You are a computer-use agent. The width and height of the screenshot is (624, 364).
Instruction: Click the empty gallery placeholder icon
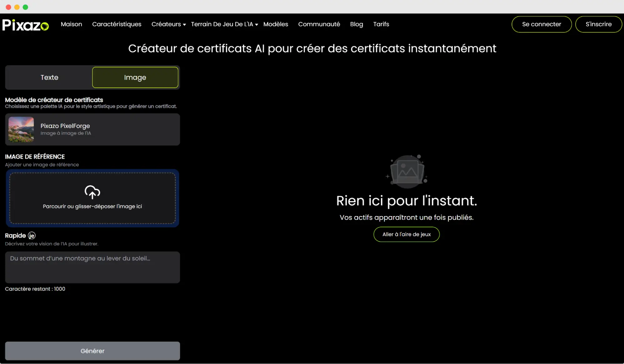(x=407, y=172)
